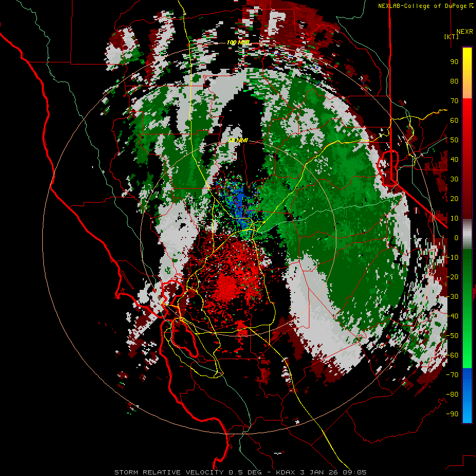This screenshot has width=476, height=476.
Task: Click the 100 NMI range ring label
Action: 239,42
